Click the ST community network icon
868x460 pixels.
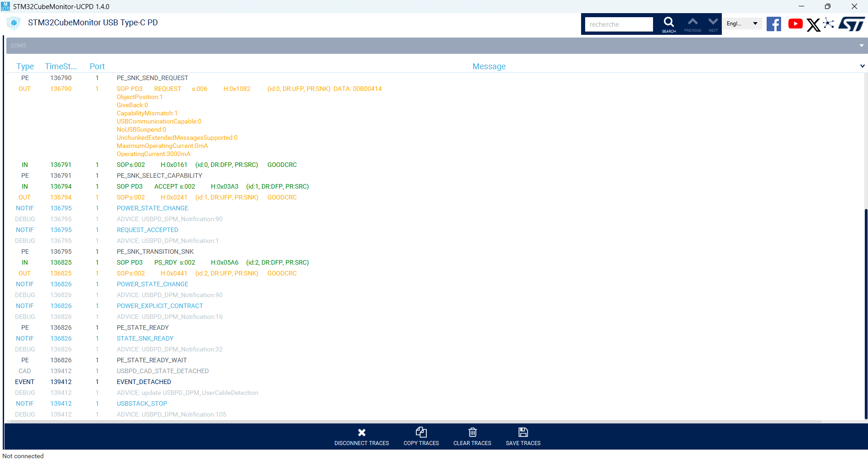[829, 24]
